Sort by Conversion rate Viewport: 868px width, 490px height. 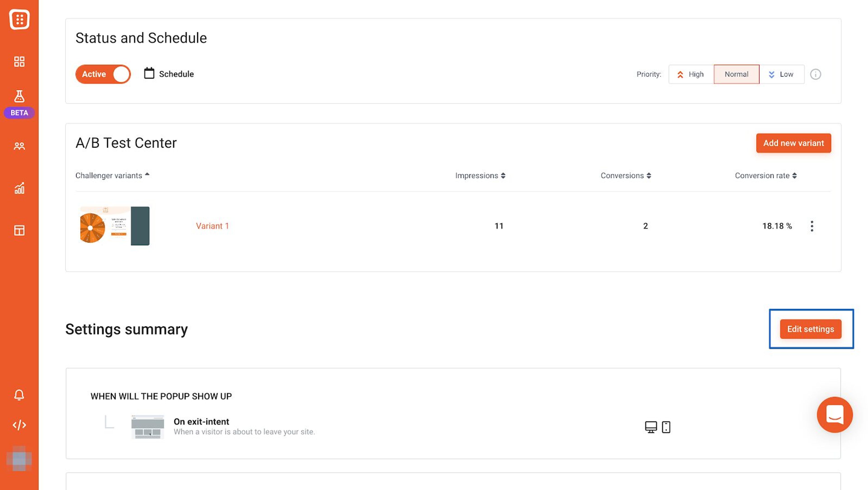click(x=795, y=175)
